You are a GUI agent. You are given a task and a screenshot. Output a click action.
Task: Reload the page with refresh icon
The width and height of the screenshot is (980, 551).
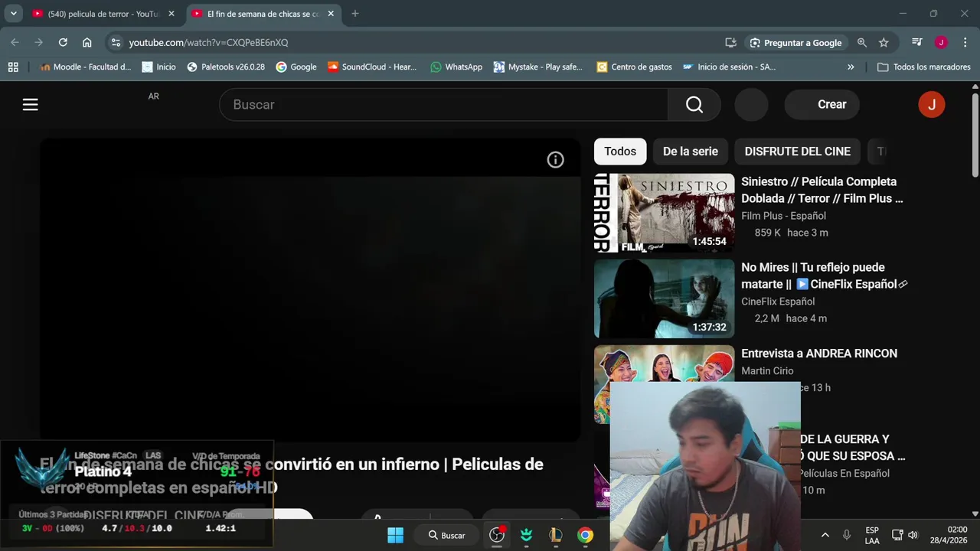coord(63,43)
